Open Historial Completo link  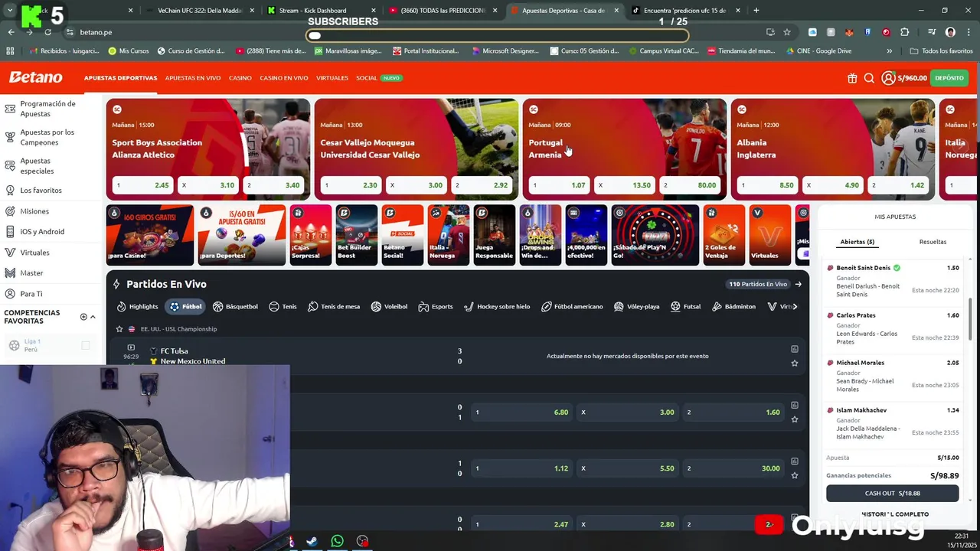(895, 514)
